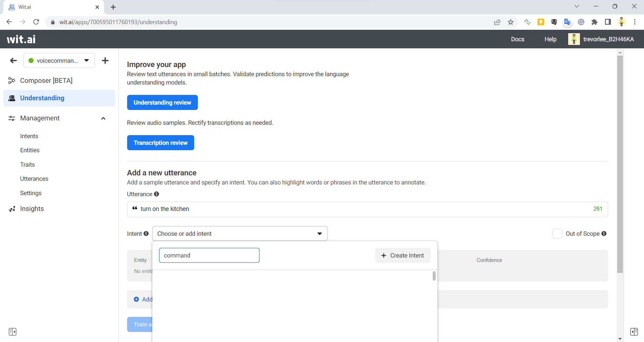Select the Understanding sidebar icon
The height and width of the screenshot is (342, 644).
coord(12,98)
